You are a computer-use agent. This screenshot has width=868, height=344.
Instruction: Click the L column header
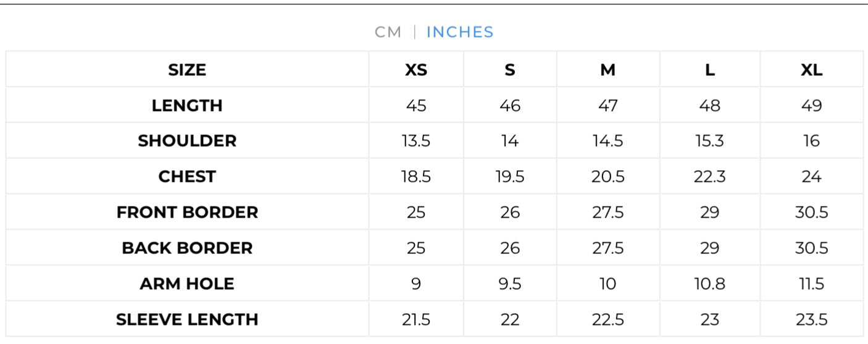(x=710, y=70)
